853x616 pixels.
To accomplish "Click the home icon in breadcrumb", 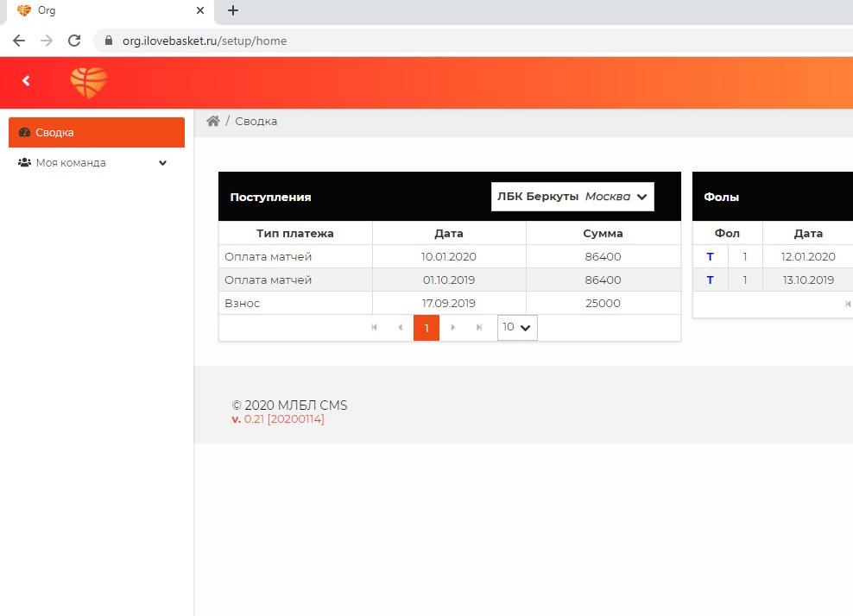I will click(213, 122).
